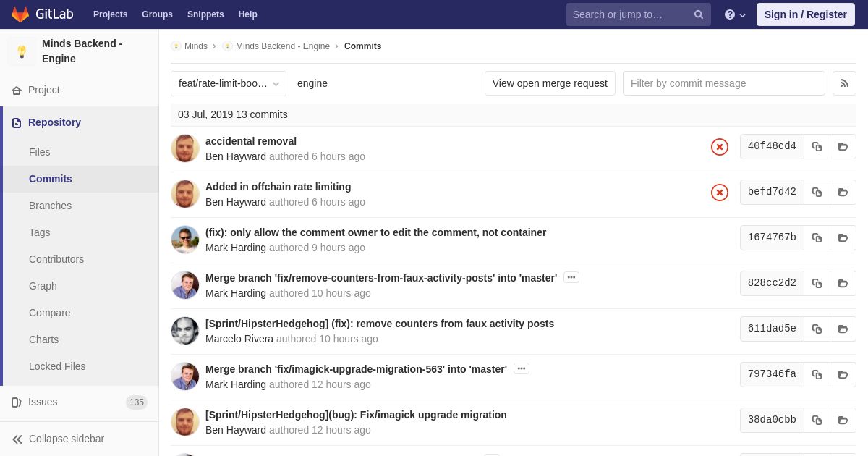Image resolution: width=868 pixels, height=456 pixels.
Task: Open the commits RSS feed icon
Action: click(x=844, y=83)
